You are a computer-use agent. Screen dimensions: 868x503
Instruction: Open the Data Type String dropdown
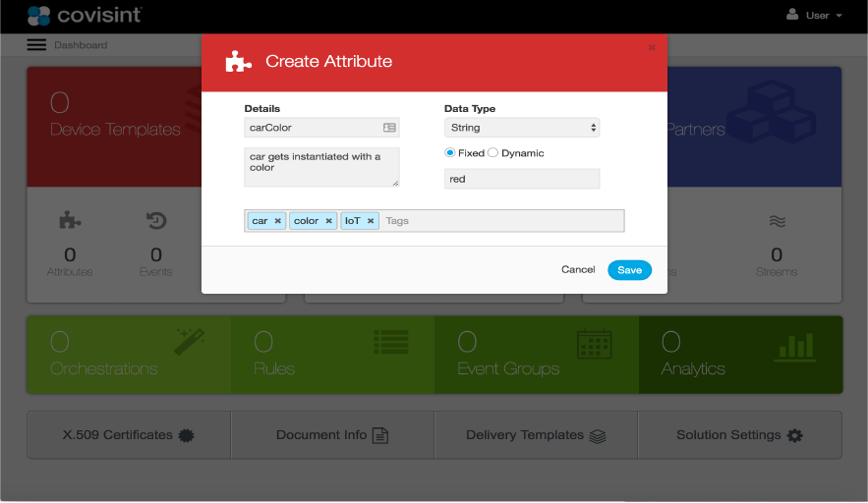click(521, 128)
